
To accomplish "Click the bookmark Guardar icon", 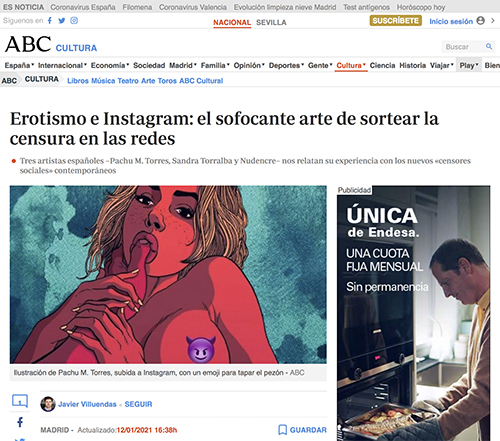I will coord(282,430).
